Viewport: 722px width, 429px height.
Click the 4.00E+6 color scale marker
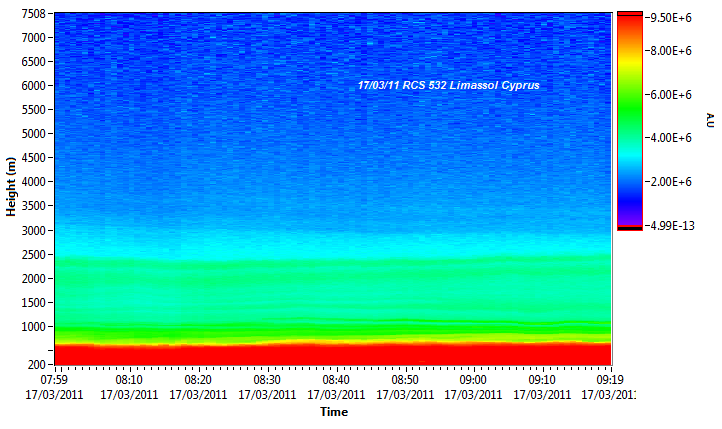(668, 138)
